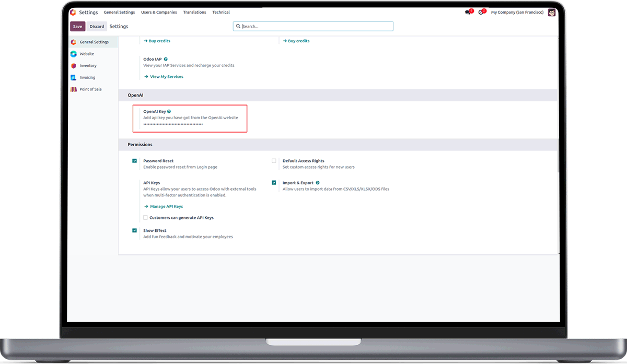Image resolution: width=627 pixels, height=364 pixels.
Task: Click 'Add fun feedback and motivate your employees' text
Action: point(188,237)
